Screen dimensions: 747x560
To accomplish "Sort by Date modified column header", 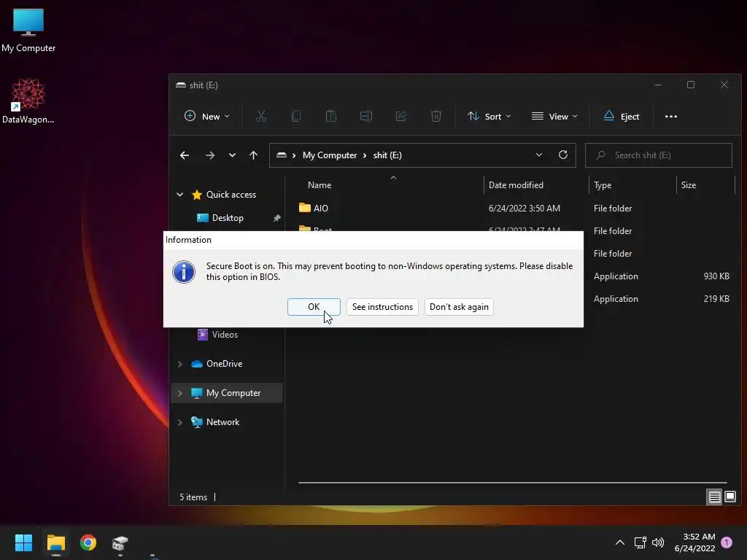I will (x=516, y=185).
